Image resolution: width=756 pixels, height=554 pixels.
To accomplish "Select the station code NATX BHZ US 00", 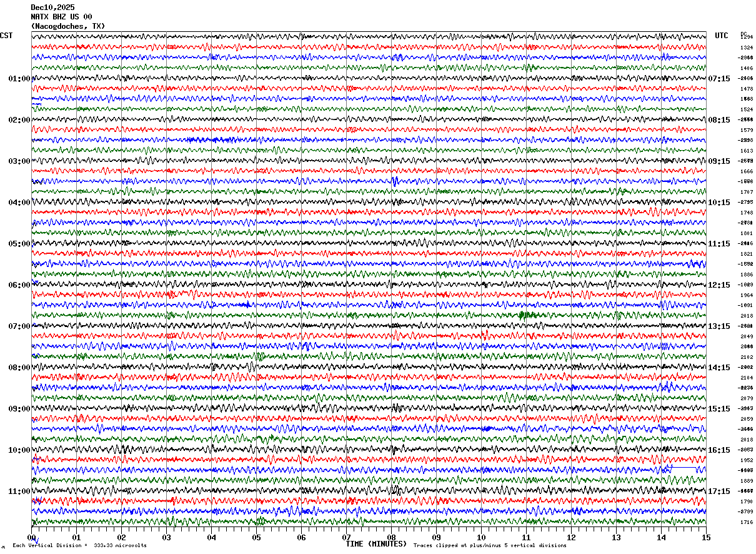I will pyautogui.click(x=61, y=17).
